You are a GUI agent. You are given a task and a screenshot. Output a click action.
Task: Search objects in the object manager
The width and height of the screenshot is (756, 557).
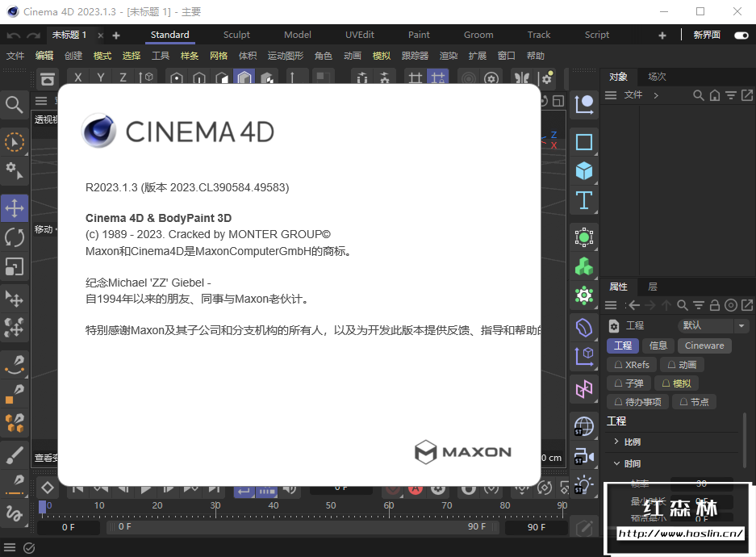point(698,95)
